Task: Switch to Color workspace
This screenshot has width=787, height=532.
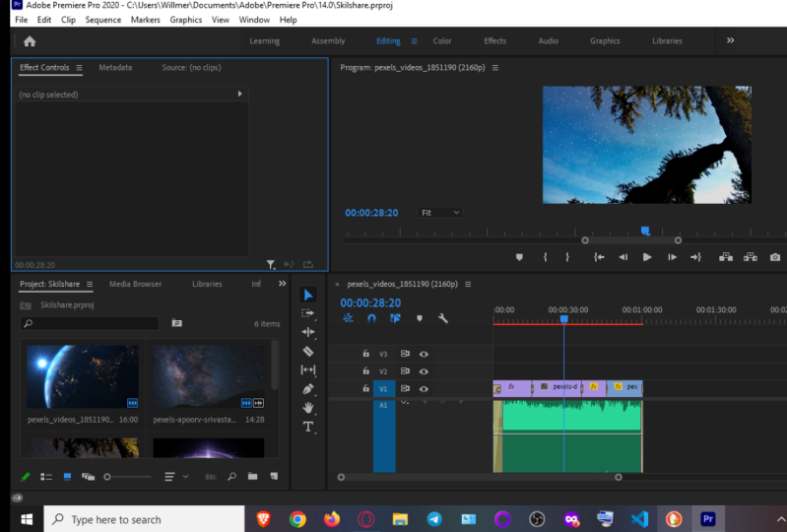Action: [442, 41]
